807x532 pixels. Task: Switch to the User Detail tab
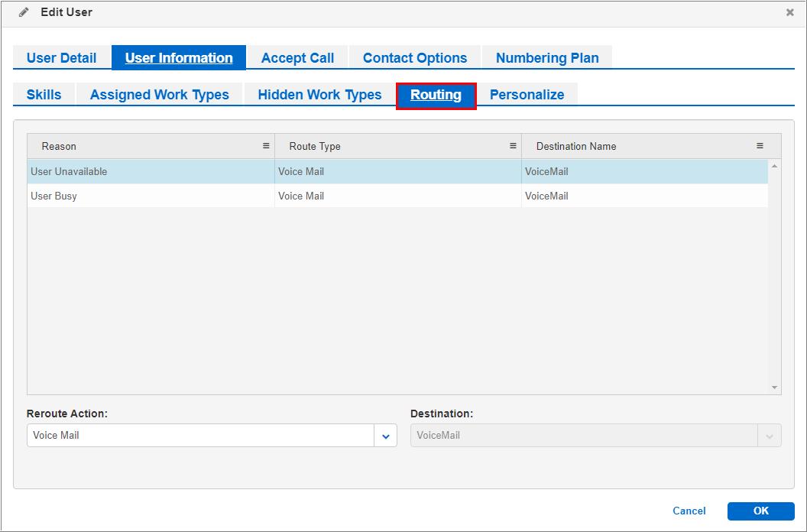coord(61,57)
